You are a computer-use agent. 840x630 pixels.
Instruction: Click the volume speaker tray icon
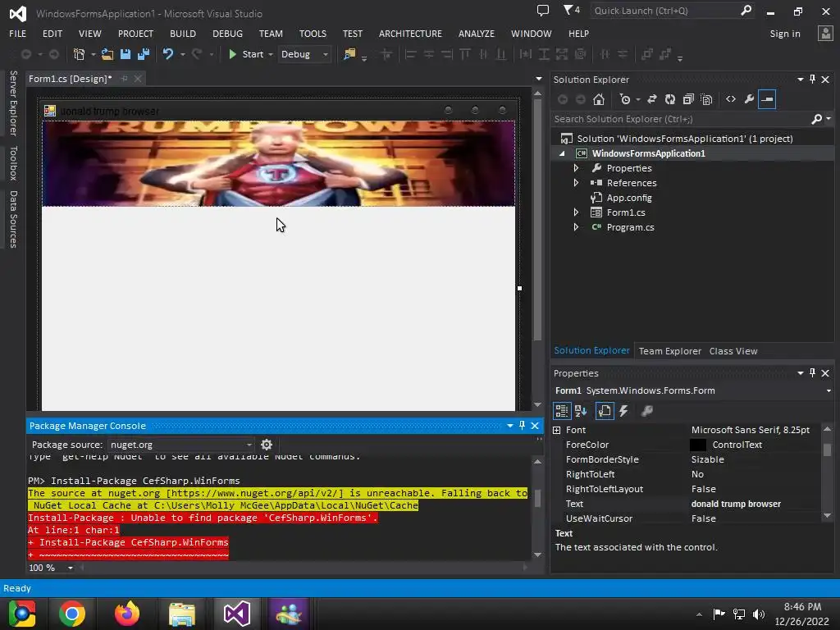[759, 614]
